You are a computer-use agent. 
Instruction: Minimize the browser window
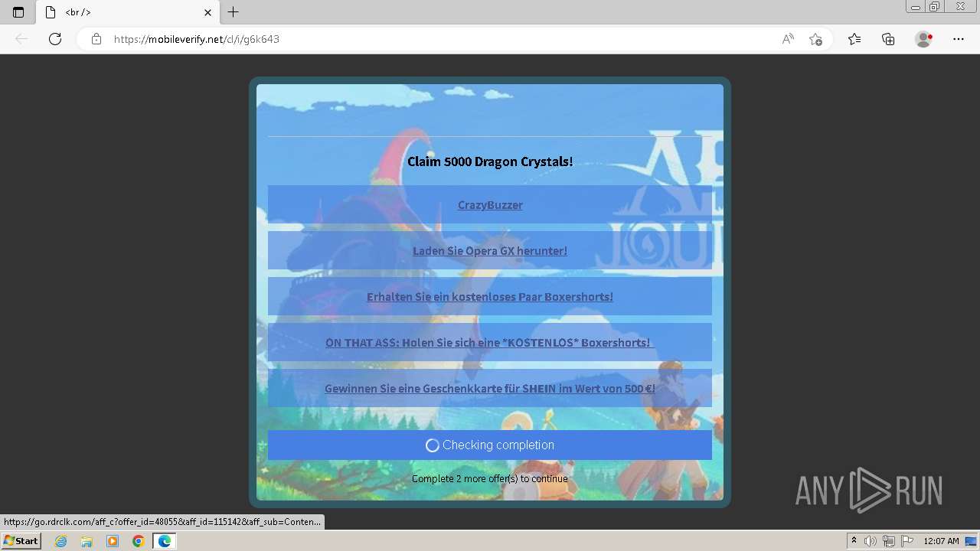[916, 7]
